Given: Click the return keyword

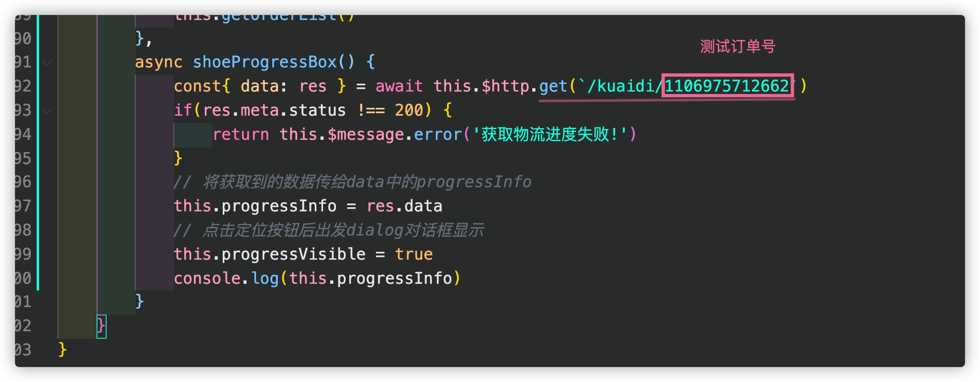Looking at the screenshot, I should [241, 134].
